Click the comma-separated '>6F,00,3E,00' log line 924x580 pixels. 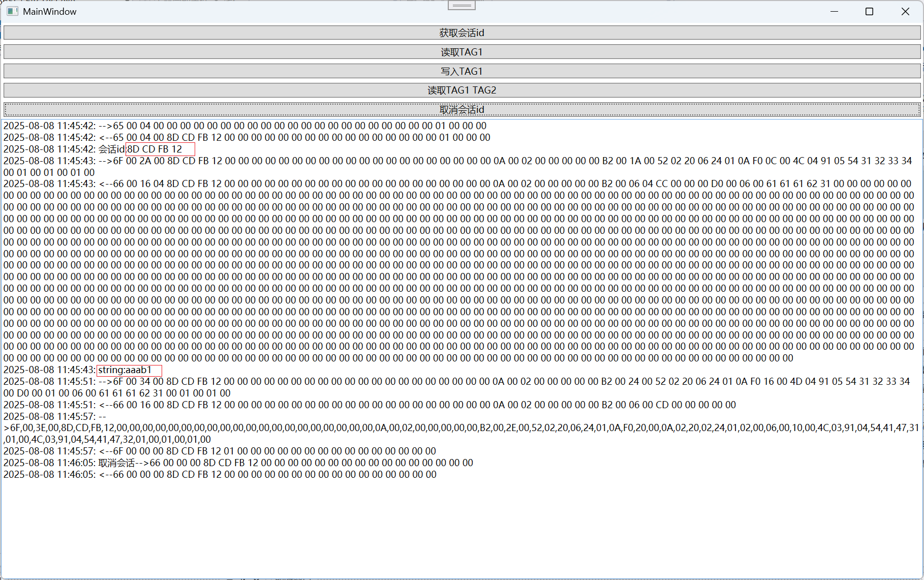461,428
